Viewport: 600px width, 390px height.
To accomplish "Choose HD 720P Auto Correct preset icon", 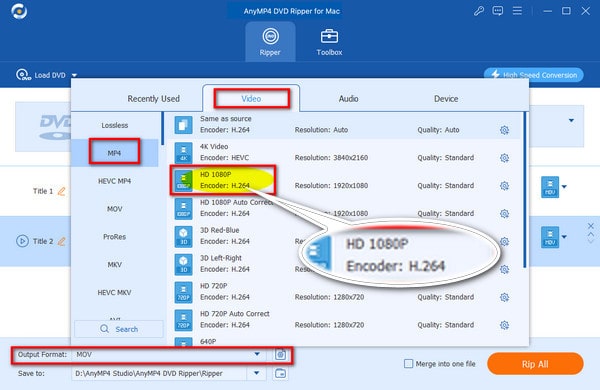I will pyautogui.click(x=183, y=320).
